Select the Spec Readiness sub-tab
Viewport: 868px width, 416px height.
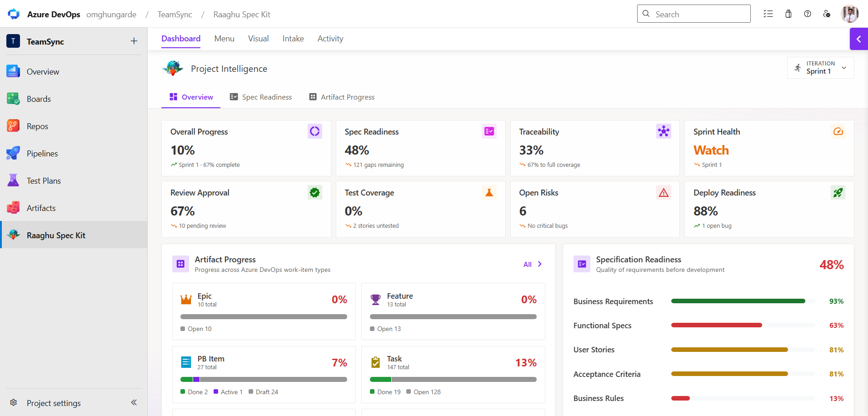[x=261, y=97]
